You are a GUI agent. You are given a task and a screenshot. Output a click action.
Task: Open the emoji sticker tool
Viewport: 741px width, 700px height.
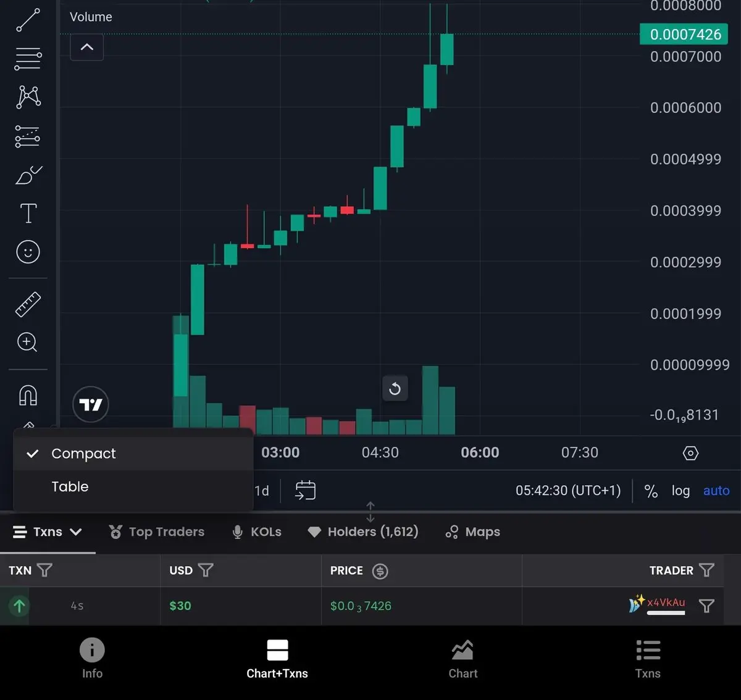pyautogui.click(x=28, y=252)
